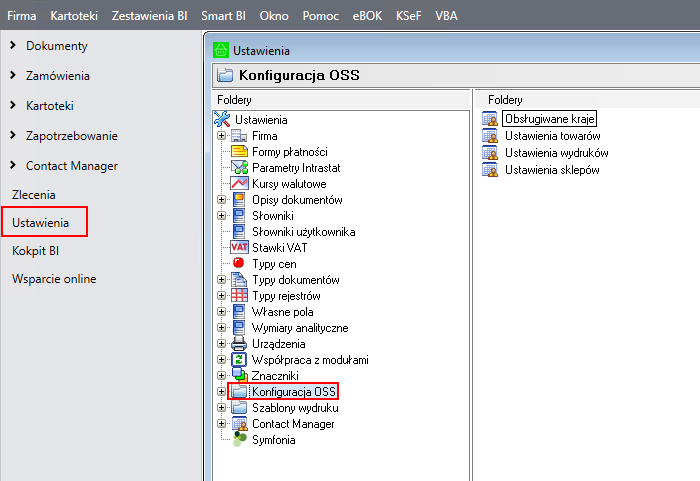Screen dimensions: 700x481
Task: Expand Contact Manager in left sidebar
Action: (x=13, y=166)
